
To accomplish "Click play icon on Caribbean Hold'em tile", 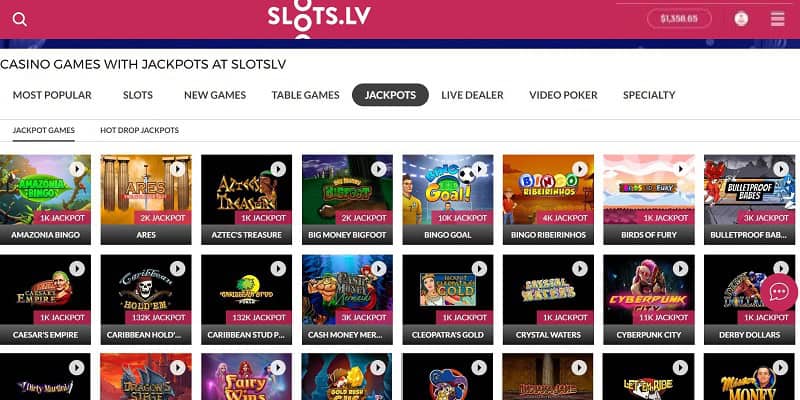I will pyautogui.click(x=178, y=268).
